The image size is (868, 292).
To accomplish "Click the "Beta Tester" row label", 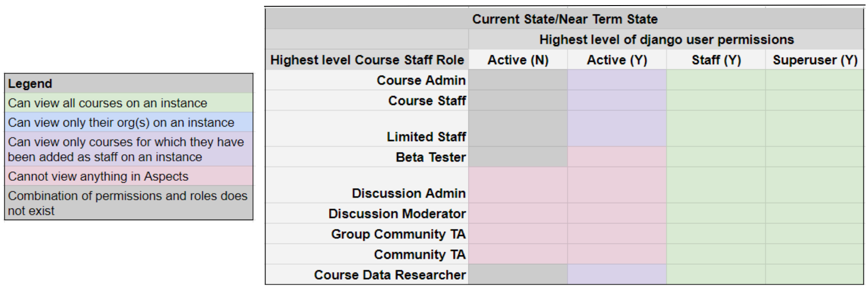I will (x=430, y=157).
